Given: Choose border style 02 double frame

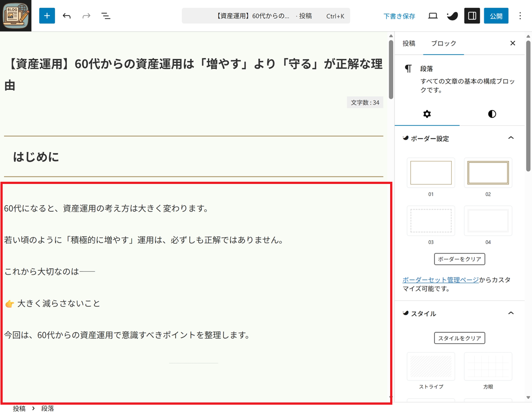Looking at the screenshot, I should coord(488,172).
